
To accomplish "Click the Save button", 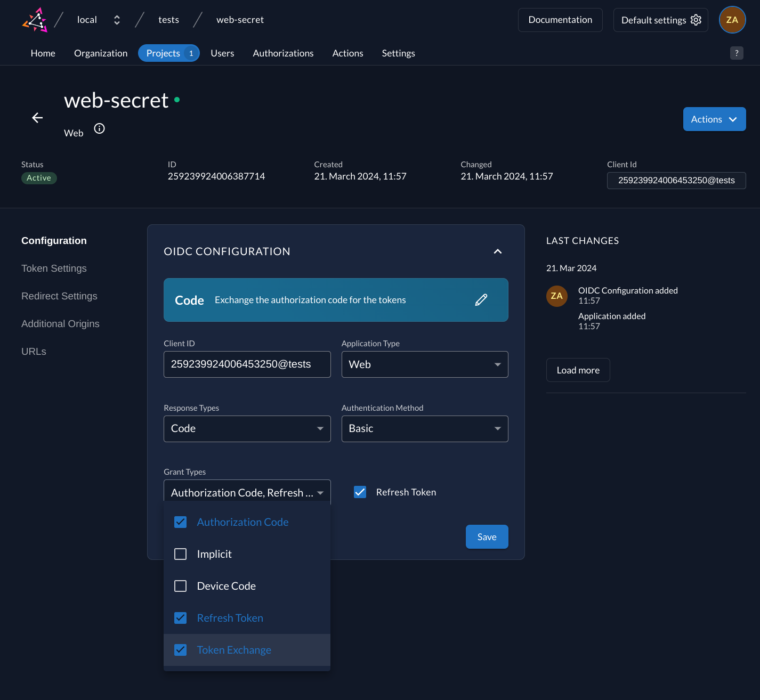I will (487, 536).
